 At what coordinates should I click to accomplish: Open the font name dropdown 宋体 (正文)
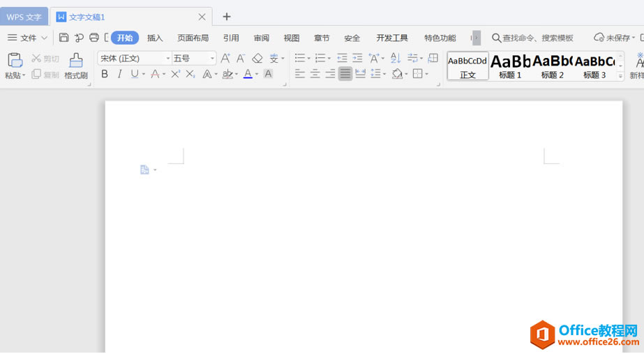tap(135, 59)
